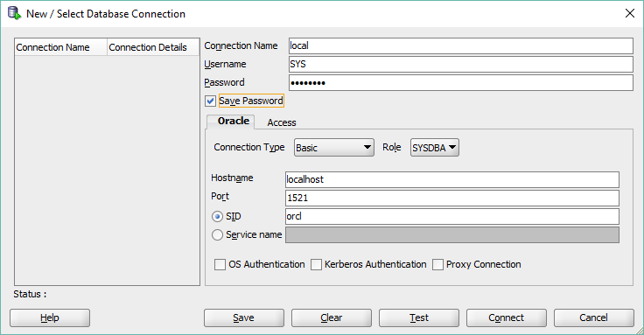Focus the Hostname field containing localhost
Screen dimensions: 644x335
tap(452, 180)
